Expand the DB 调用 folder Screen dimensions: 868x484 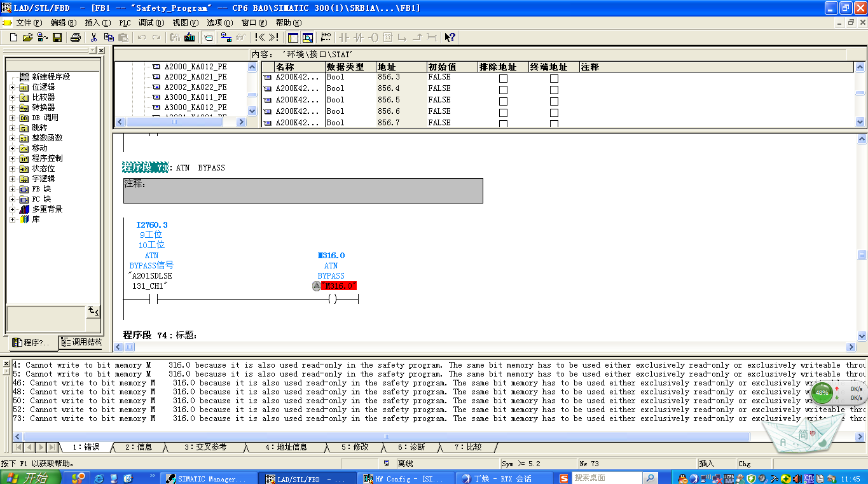click(13, 118)
